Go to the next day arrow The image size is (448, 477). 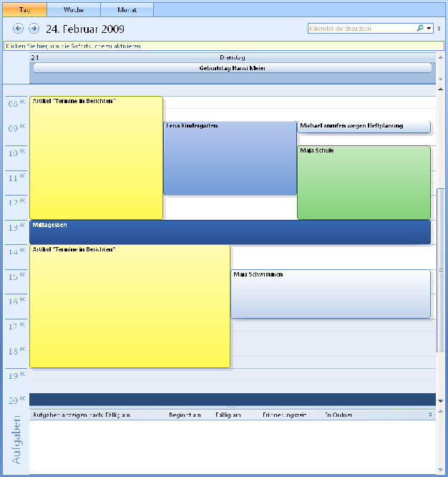point(34,29)
